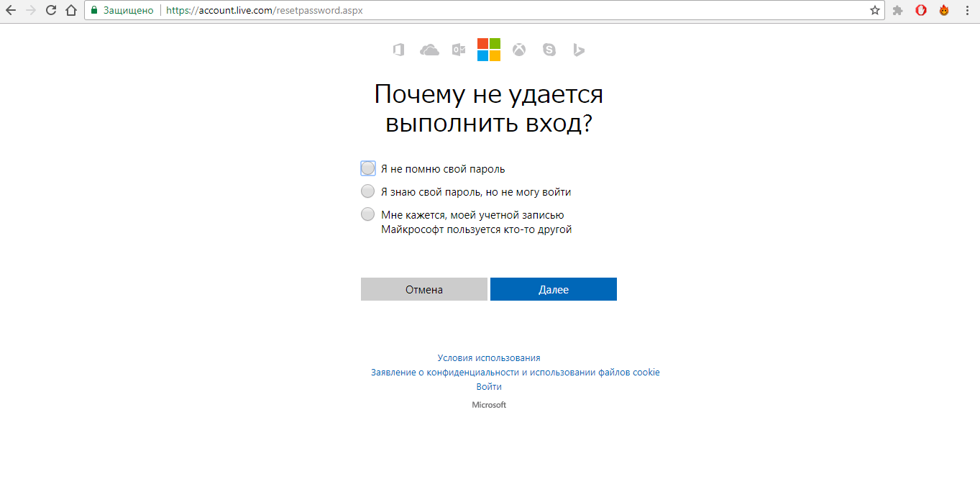Click the browser forward arrow
Viewport: 980px width, 497px height.
click(x=31, y=10)
